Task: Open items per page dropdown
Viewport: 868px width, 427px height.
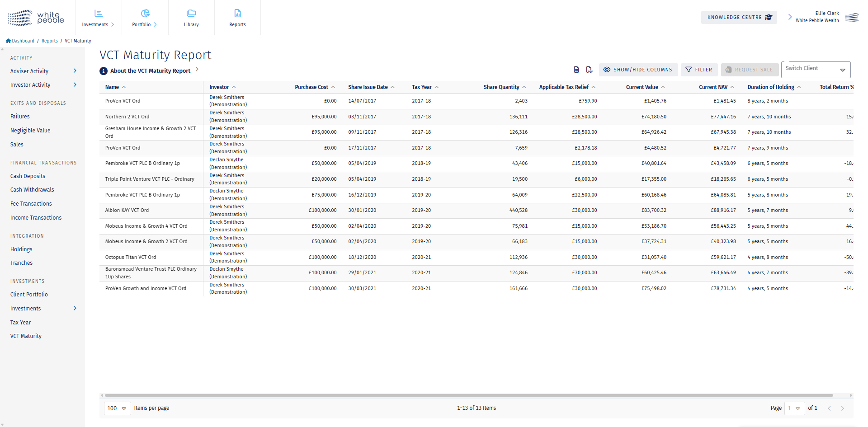Action: (x=118, y=408)
